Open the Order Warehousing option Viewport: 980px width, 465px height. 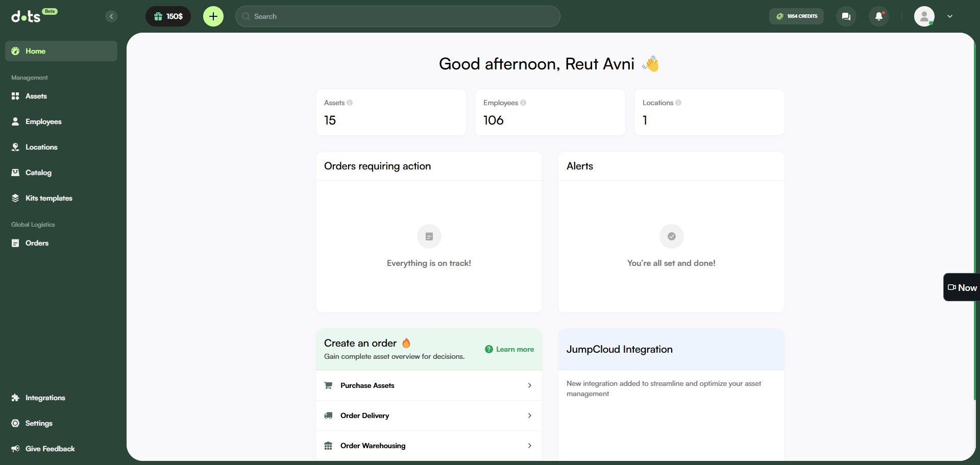pos(373,446)
